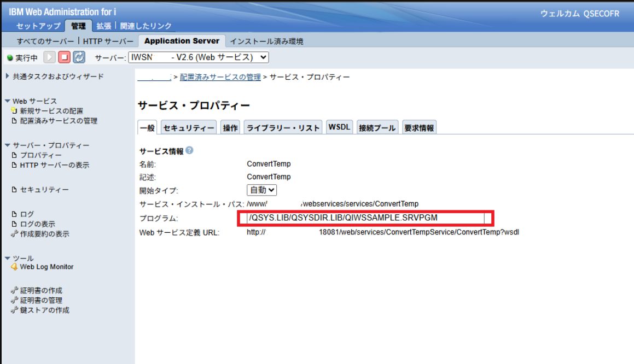The width and height of the screenshot is (634, 364).
Task: Open the セキュリティー properties tab
Action: tap(188, 128)
